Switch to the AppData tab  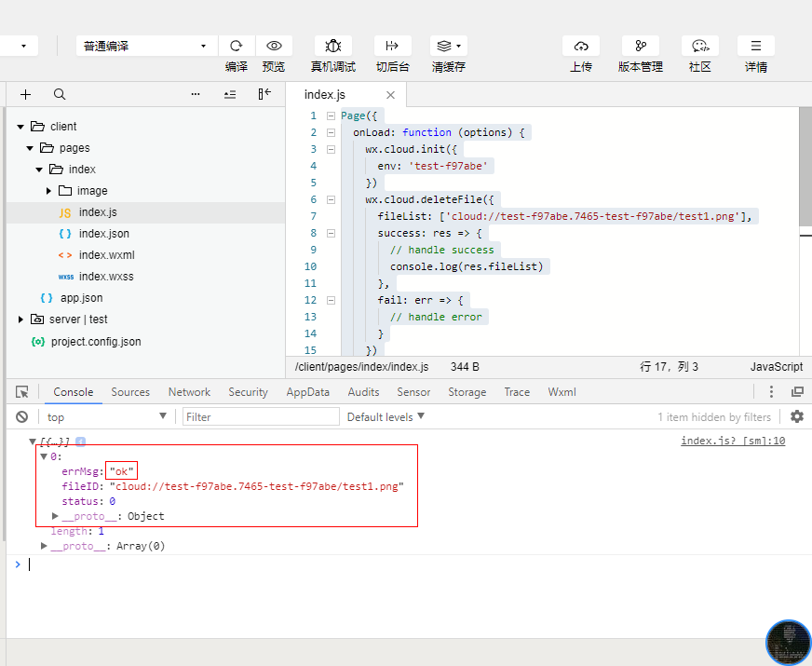(307, 392)
